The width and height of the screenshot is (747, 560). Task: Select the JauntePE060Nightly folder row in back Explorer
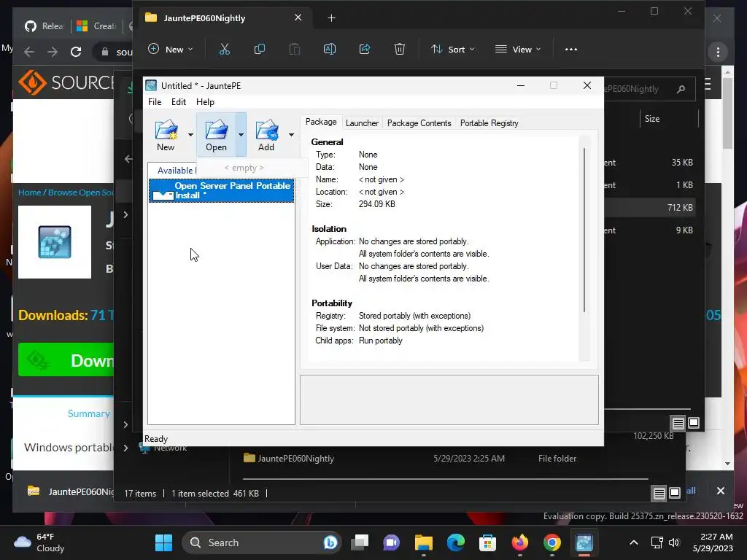pos(410,459)
